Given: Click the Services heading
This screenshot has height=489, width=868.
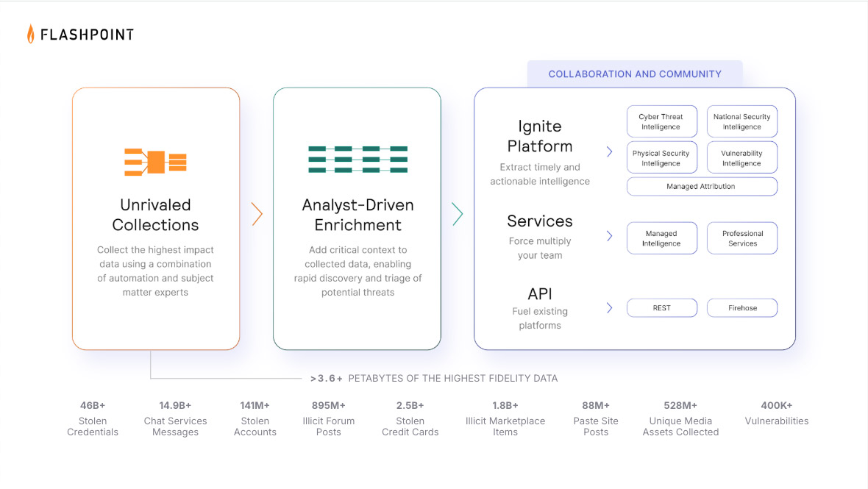Looking at the screenshot, I should (x=540, y=221).
